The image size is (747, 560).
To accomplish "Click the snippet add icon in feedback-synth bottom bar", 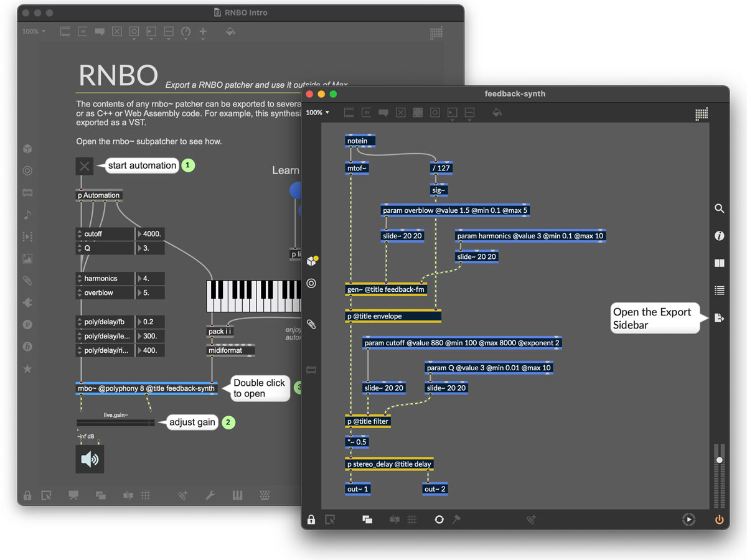I will coord(531,520).
